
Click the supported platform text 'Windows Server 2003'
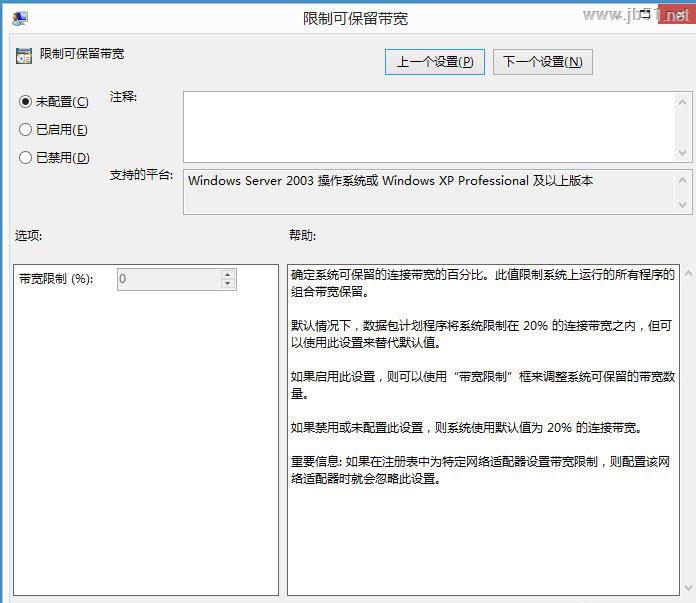(x=250, y=181)
